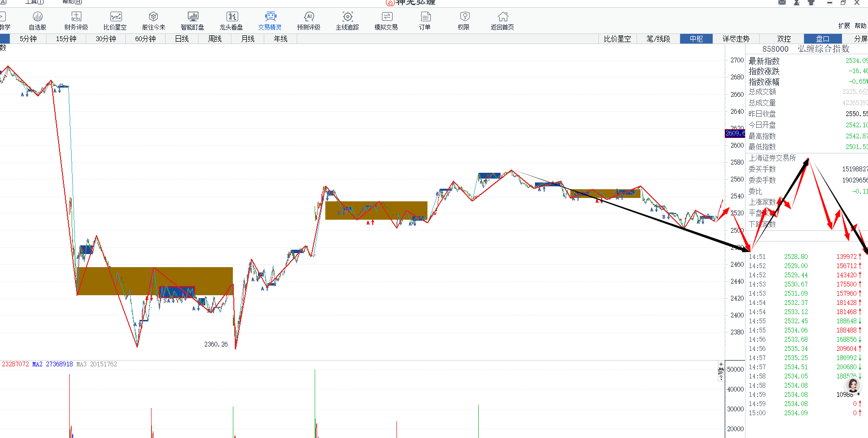Click the 帮助 help link
Screen dimensions: 868x438
coord(860,26)
